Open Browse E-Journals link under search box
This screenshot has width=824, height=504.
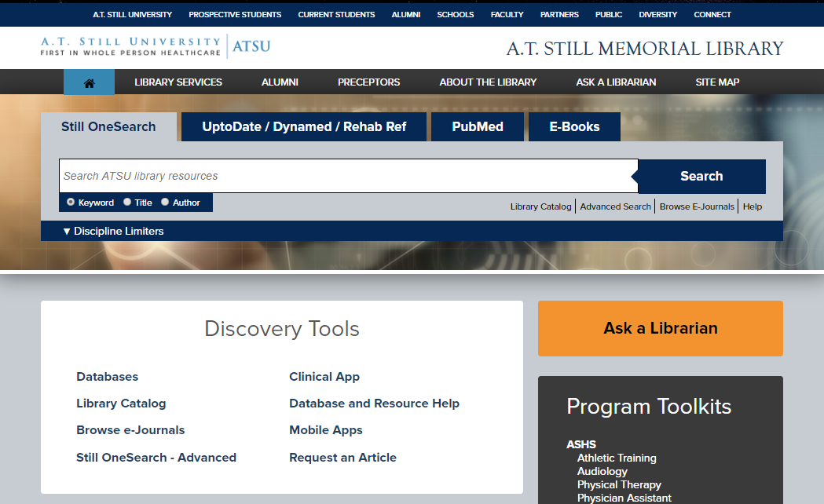click(697, 206)
